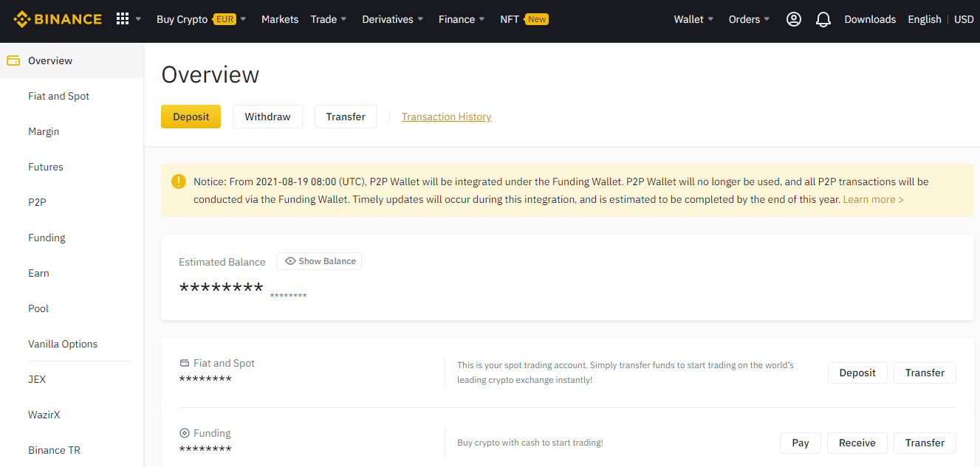Change language from English

tap(925, 19)
